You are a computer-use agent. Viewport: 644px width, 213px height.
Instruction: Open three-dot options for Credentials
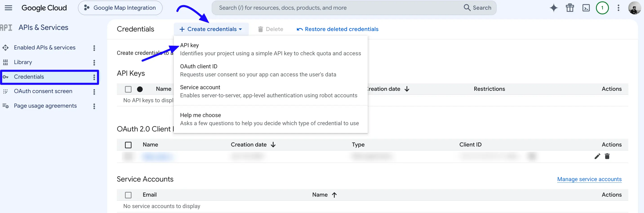coord(94,77)
